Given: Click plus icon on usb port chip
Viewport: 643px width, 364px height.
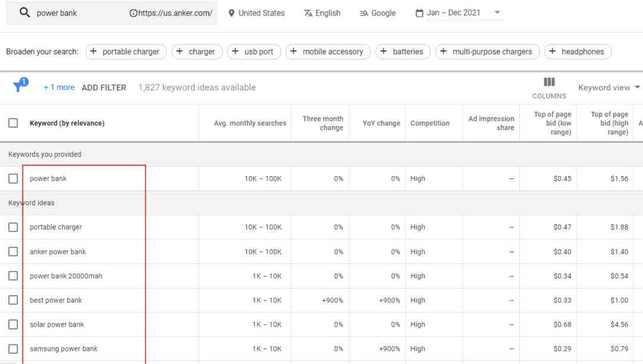Looking at the screenshot, I should click(235, 51).
